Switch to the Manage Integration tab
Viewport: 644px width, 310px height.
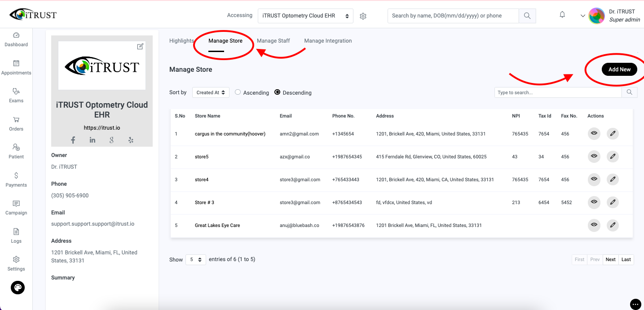click(x=328, y=41)
